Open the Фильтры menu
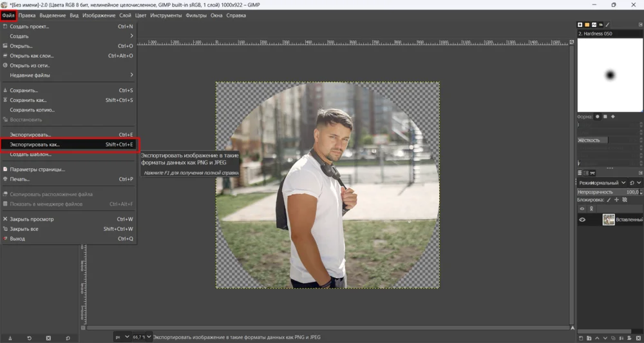This screenshot has width=644, height=343. click(x=196, y=15)
